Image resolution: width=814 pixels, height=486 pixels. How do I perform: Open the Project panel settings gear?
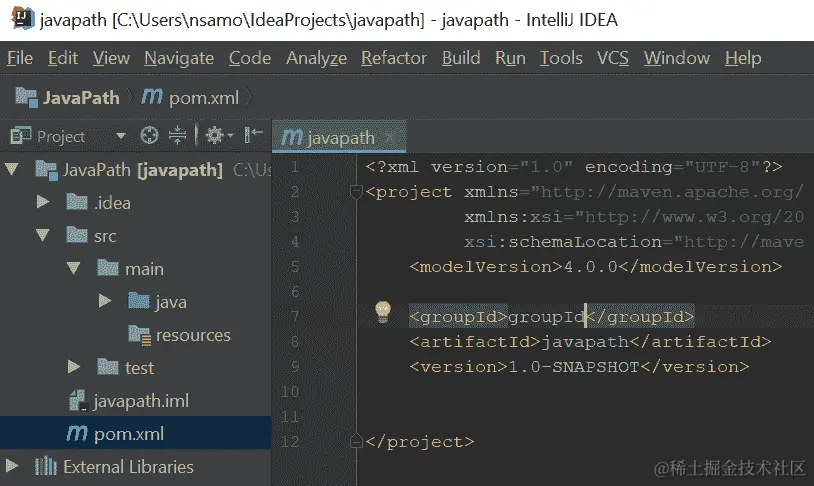[x=214, y=136]
